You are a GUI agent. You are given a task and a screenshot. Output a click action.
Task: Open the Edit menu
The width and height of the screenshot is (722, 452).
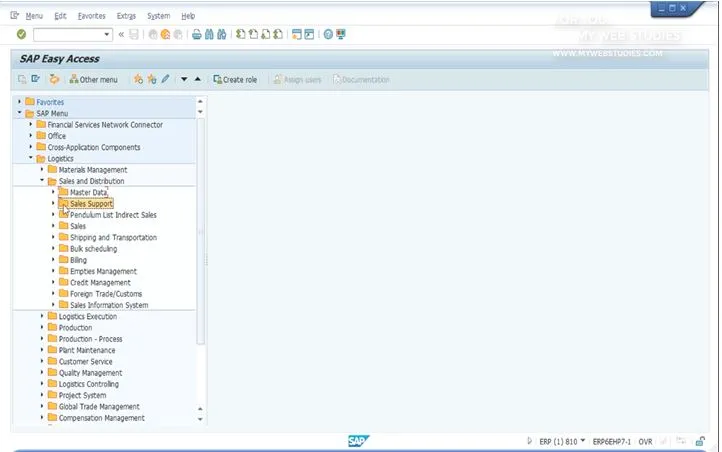coord(60,16)
